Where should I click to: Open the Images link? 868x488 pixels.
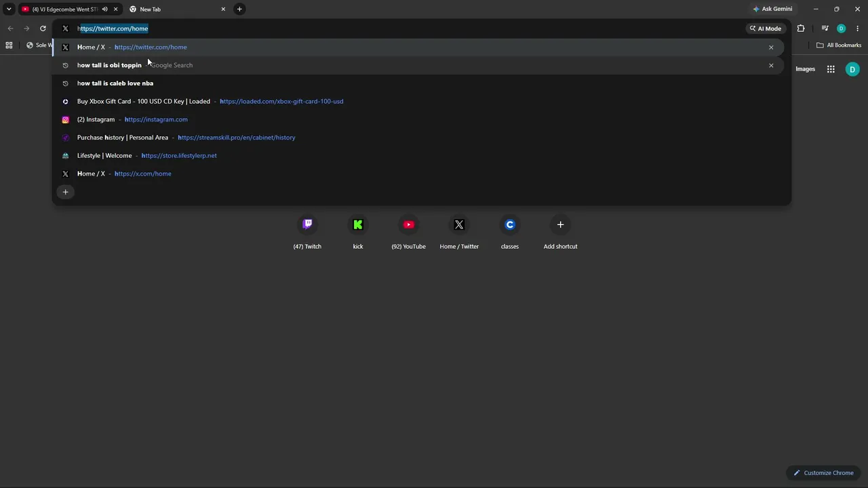point(805,69)
